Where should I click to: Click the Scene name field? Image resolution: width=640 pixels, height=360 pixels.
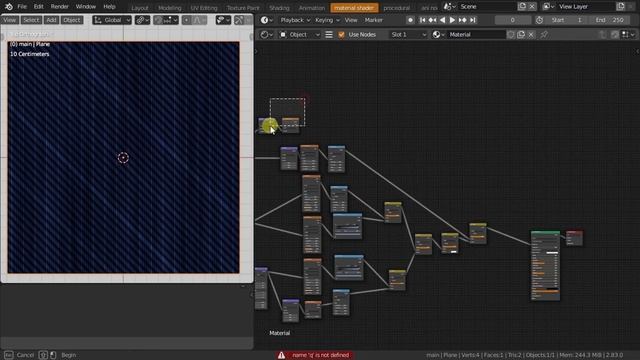[x=487, y=7]
